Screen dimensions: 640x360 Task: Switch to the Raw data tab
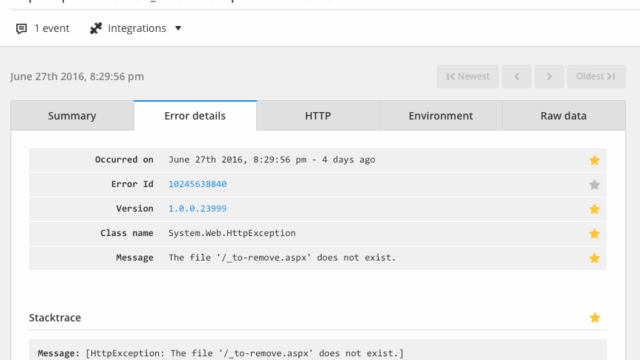564,116
